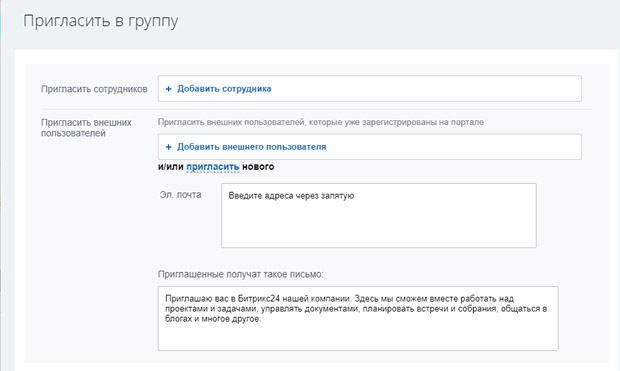The width and height of the screenshot is (620, 371).
Task: Focus the Эл. почта addresses text area
Action: pos(379,216)
